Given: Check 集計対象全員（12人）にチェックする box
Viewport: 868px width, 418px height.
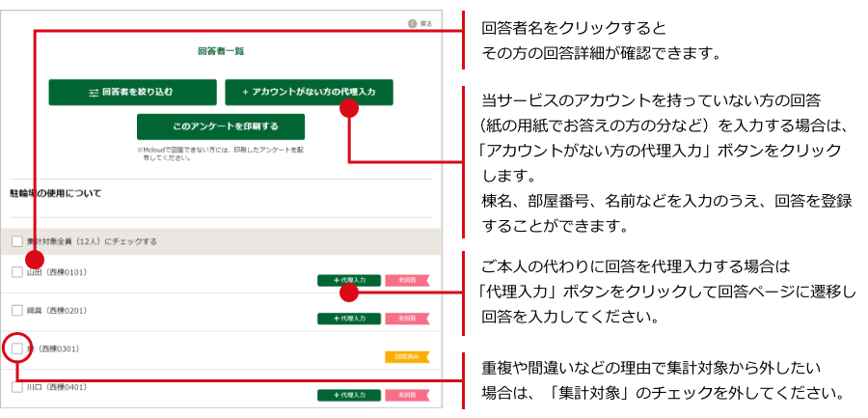Looking at the screenshot, I should [x=17, y=241].
